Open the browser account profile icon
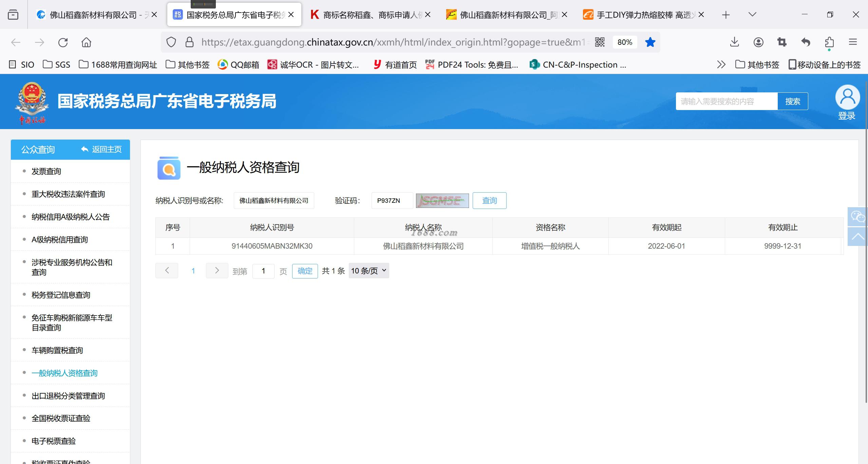The width and height of the screenshot is (868, 464). point(758,42)
